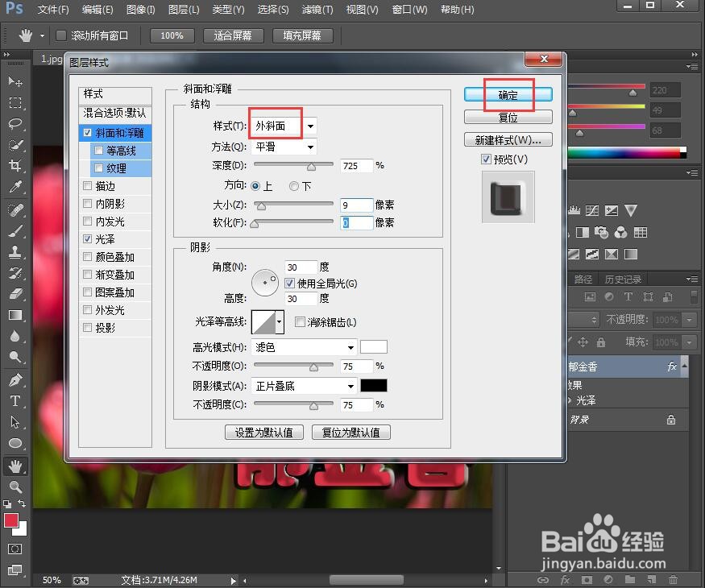Click the red foreground color swatch
This screenshot has height=588, width=705.
coord(10,520)
